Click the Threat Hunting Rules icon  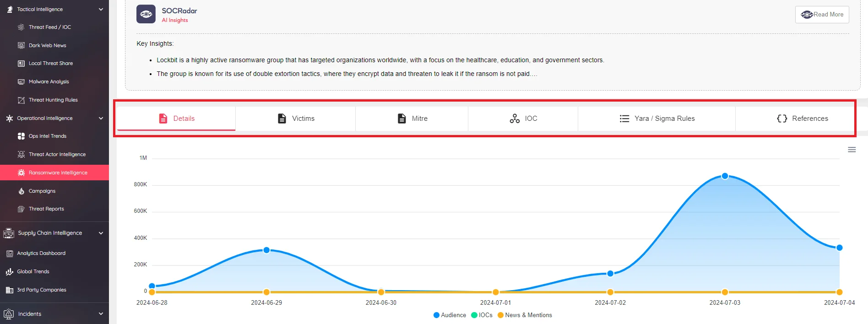[21, 100]
